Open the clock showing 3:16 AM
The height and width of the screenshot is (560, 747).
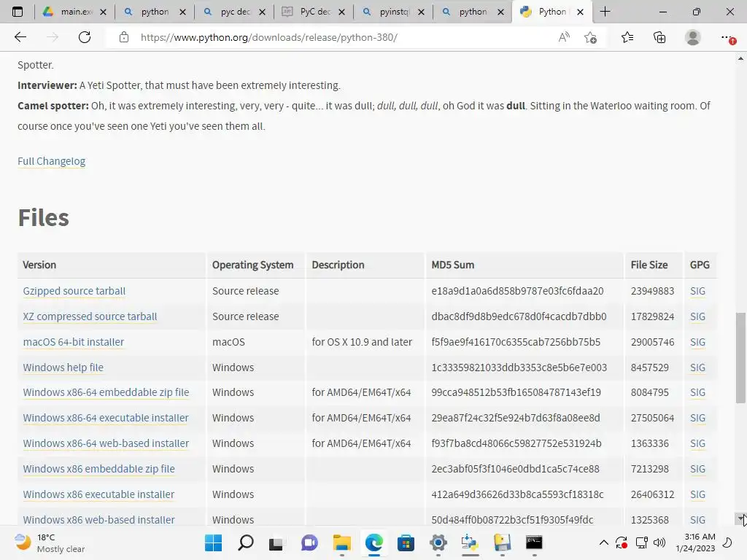coord(695,542)
